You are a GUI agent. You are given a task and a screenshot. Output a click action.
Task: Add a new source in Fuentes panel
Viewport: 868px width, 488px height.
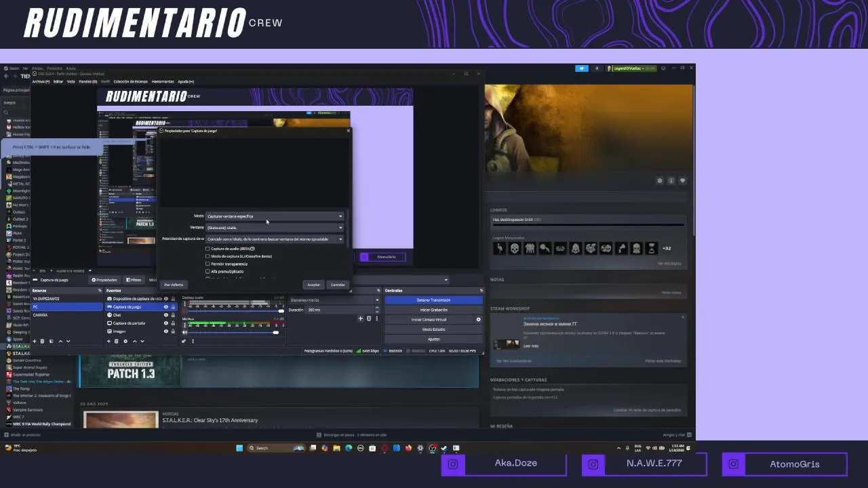click(108, 341)
